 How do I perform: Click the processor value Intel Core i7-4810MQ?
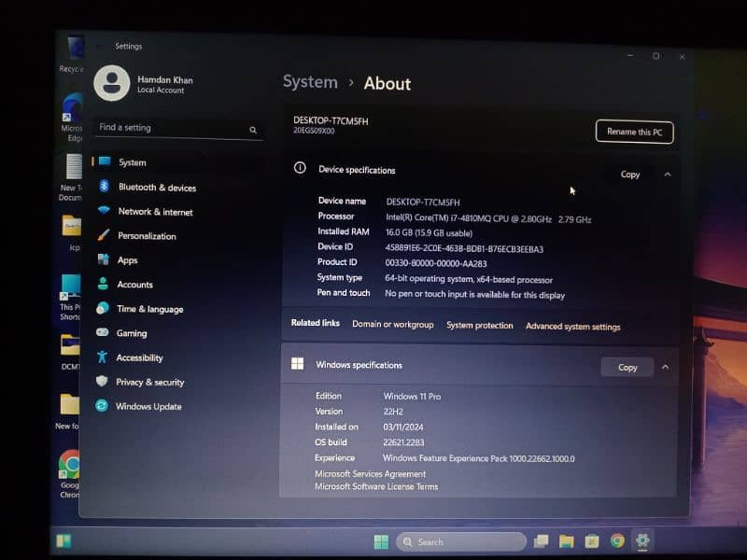pos(488,219)
